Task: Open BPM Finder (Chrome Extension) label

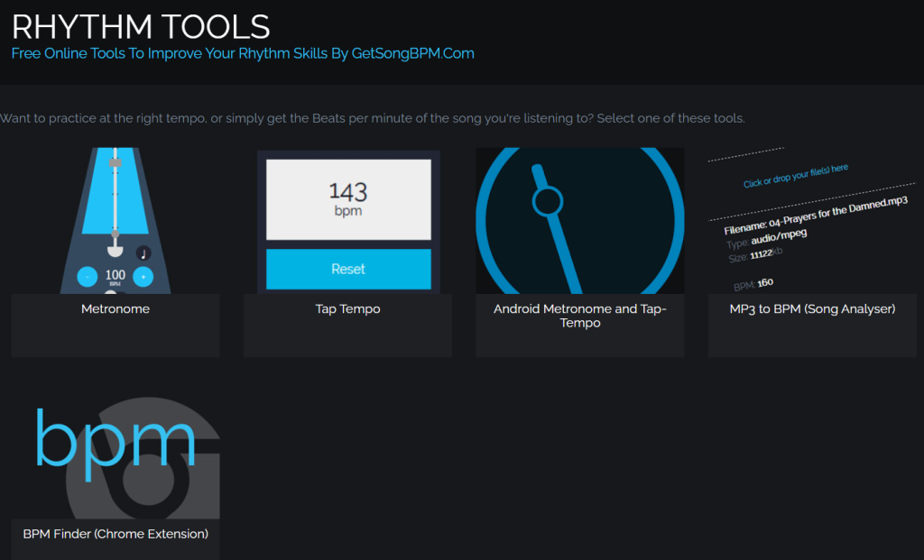Action: (115, 534)
